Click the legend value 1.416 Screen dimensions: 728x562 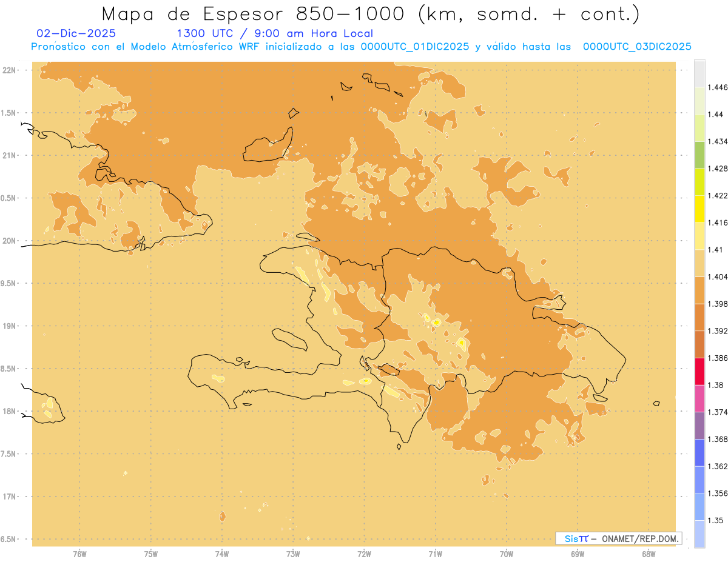click(719, 222)
